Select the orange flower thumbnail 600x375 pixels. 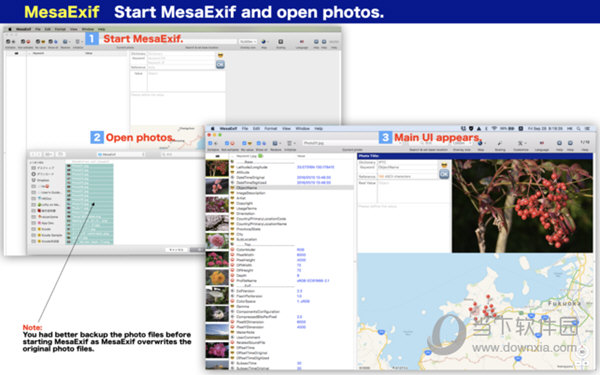pyautogui.click(x=217, y=277)
